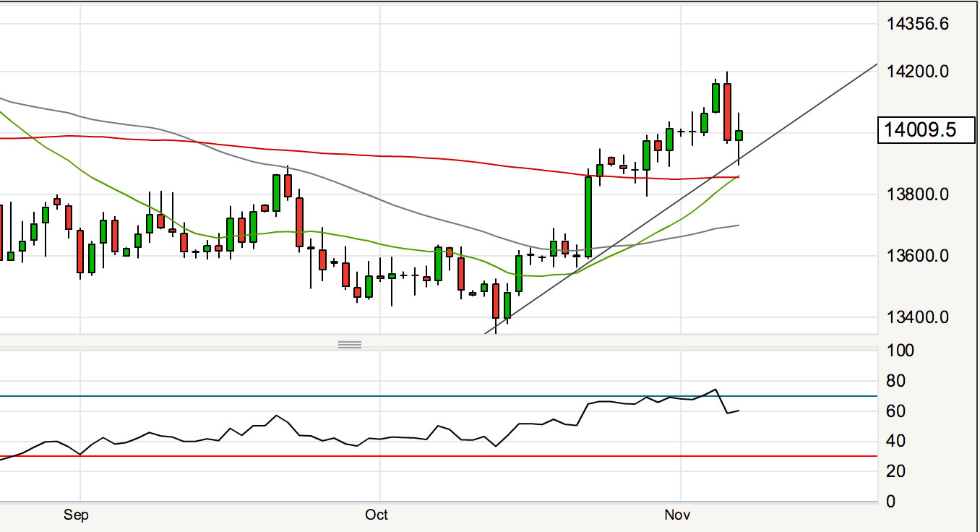Image resolution: width=980 pixels, height=532 pixels.
Task: Select the Oct date axis label
Action: pos(377,515)
